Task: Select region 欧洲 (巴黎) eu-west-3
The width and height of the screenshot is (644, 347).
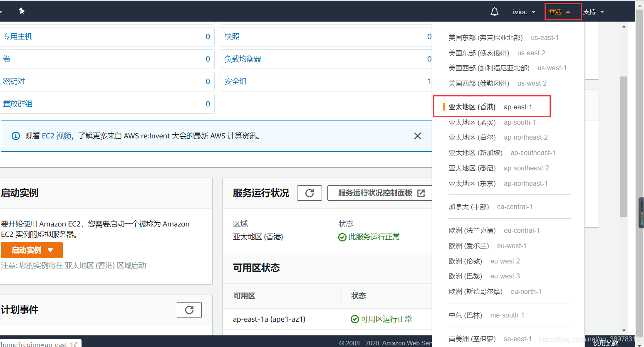Action: tap(484, 276)
